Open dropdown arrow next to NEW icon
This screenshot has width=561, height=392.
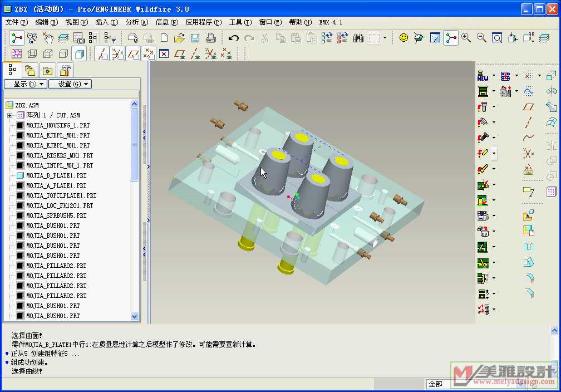(x=494, y=76)
